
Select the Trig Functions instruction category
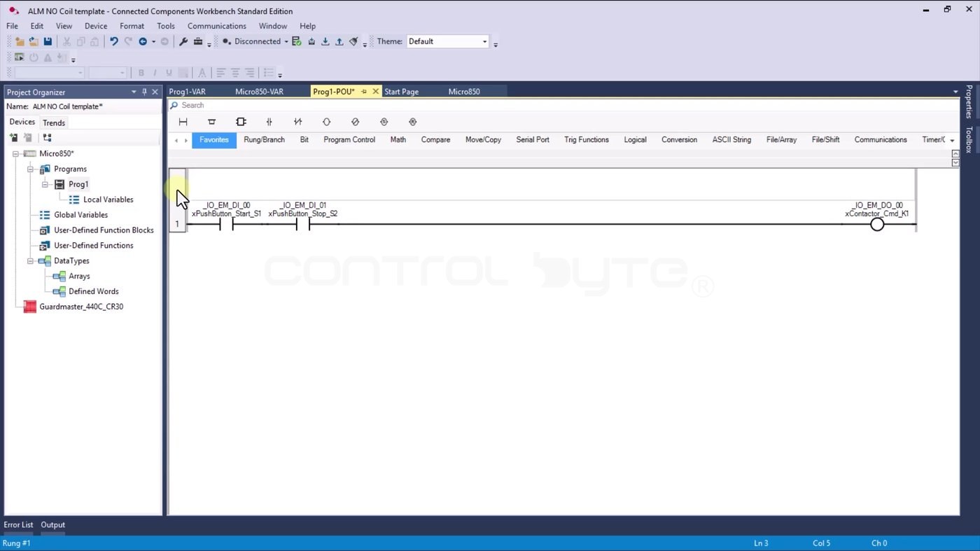click(x=587, y=140)
